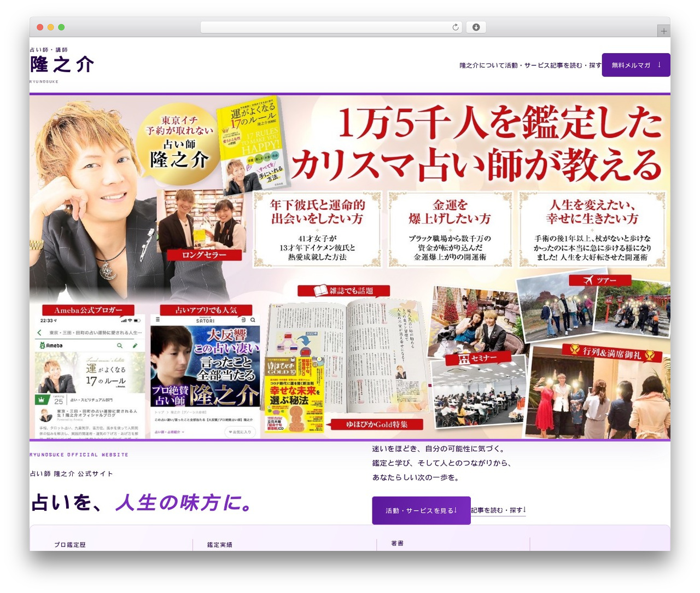700x593 pixels.
Task: Click the Ameba公式ブロガー red label
Action: (x=88, y=310)
